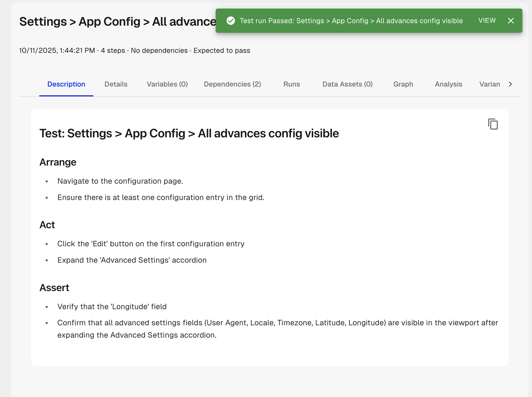Open the Details tab
Viewport: 532px width, 397px height.
tap(116, 84)
